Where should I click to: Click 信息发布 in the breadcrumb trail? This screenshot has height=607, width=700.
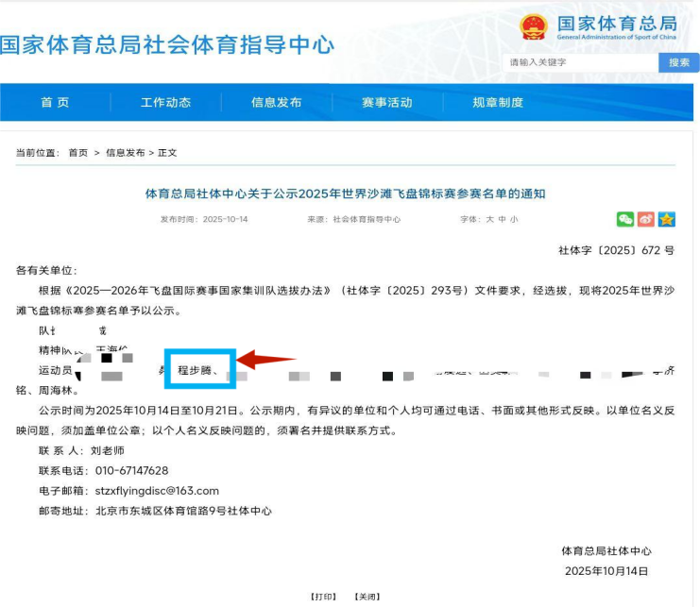[x=125, y=153]
